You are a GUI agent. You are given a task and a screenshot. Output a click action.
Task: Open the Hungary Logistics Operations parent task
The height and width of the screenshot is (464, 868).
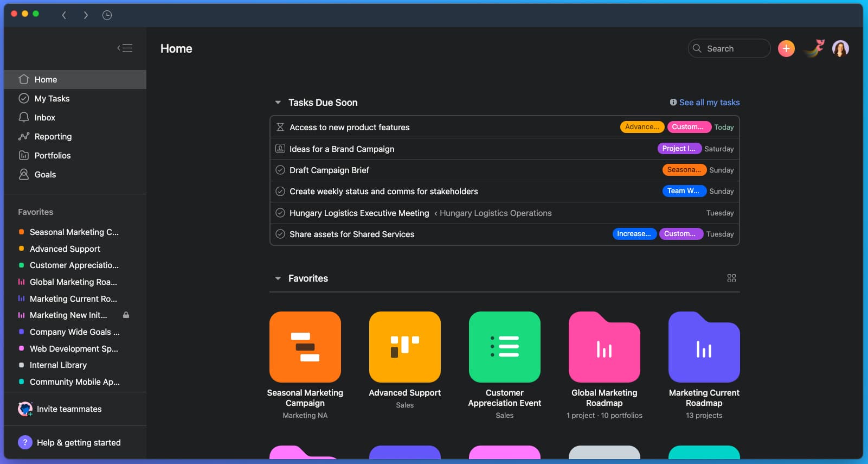click(x=495, y=213)
